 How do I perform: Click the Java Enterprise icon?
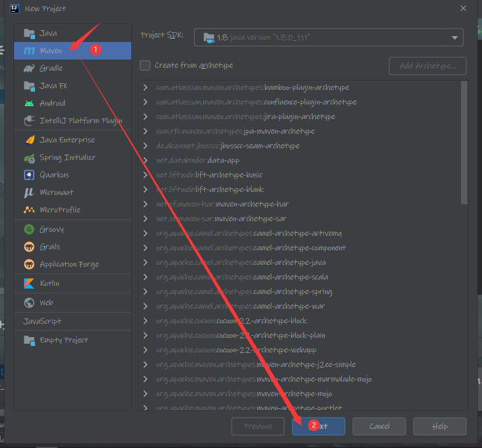coord(30,140)
